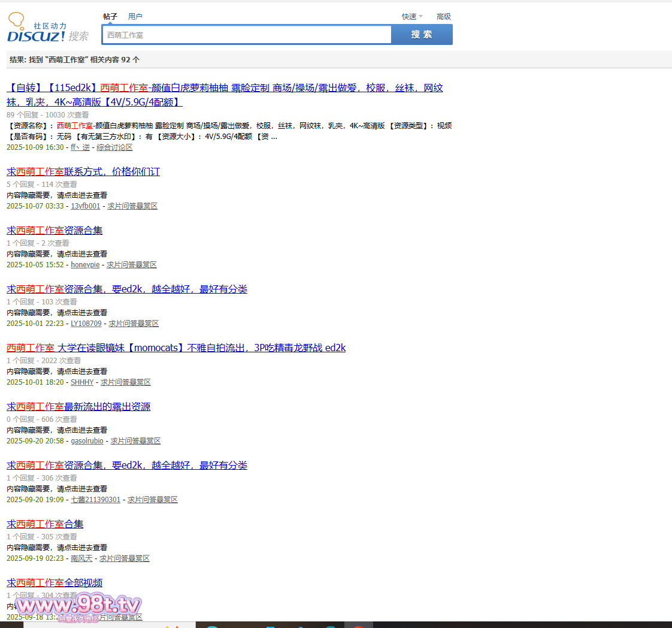Switch to the 用户 search tab

point(135,17)
